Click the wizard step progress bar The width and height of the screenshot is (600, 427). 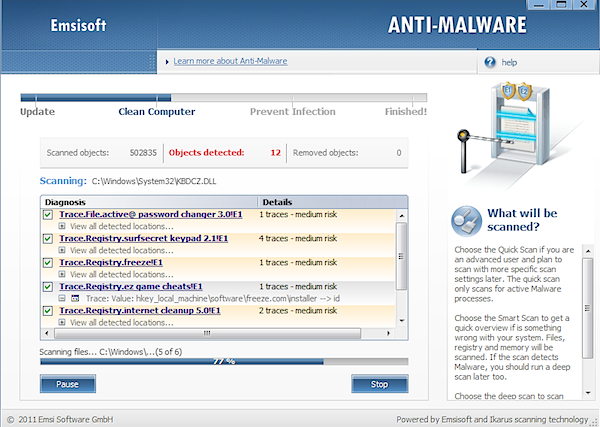224,98
